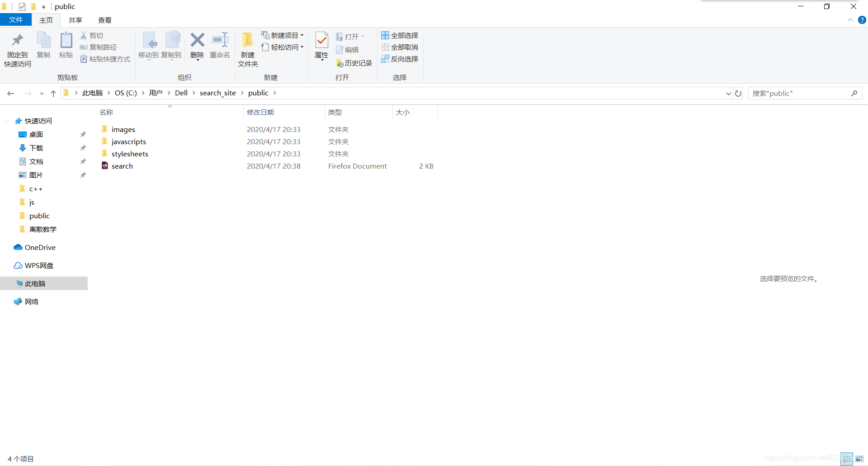Click the search magnifier icon
This screenshot has height=466, width=868.
coord(854,93)
